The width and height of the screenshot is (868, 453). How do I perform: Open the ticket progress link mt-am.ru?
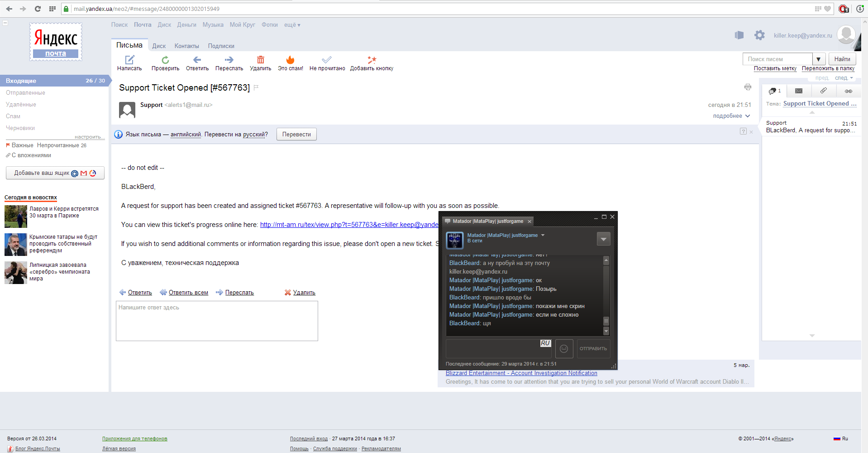[349, 225]
